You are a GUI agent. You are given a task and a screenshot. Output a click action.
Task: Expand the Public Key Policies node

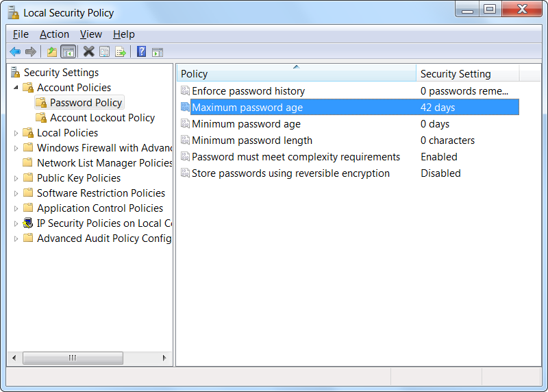[16, 178]
